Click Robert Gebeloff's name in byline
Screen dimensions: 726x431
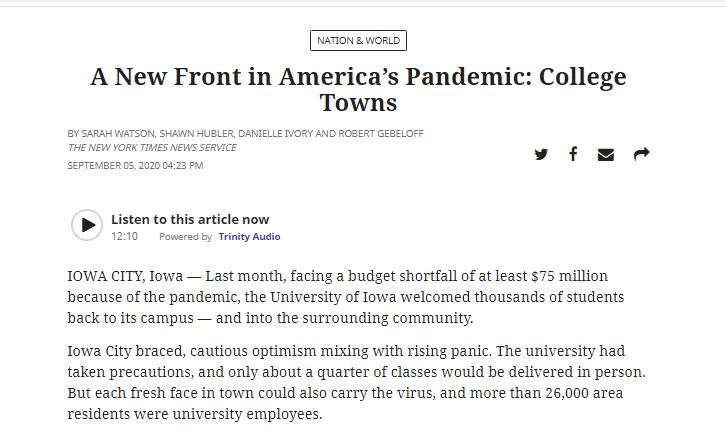381,134
